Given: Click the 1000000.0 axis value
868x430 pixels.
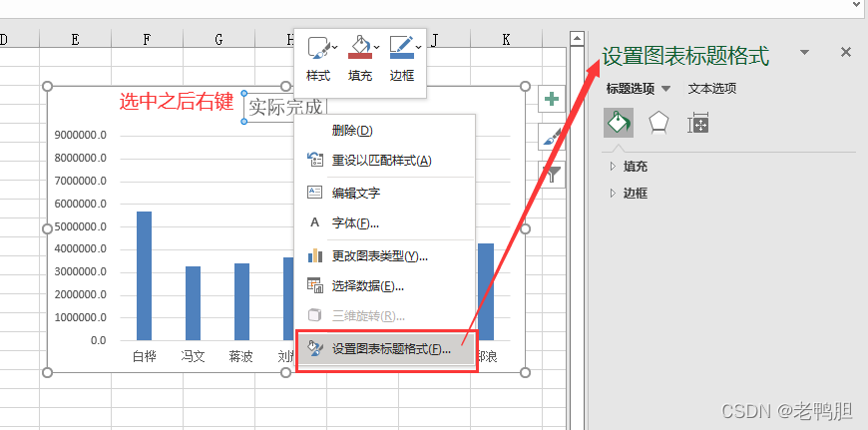Looking at the screenshot, I should (x=80, y=317).
